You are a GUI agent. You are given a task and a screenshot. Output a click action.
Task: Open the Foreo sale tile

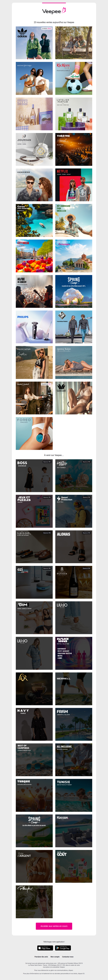[34, 433]
